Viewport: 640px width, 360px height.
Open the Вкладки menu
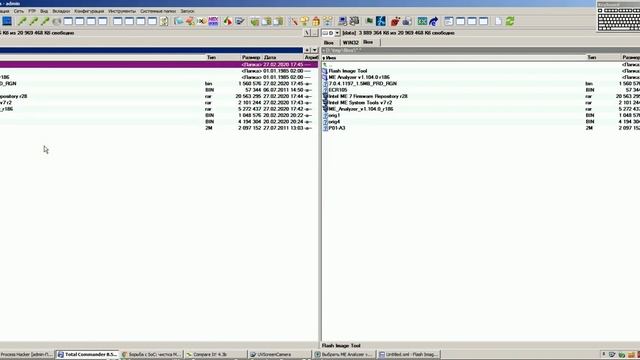(x=61, y=11)
